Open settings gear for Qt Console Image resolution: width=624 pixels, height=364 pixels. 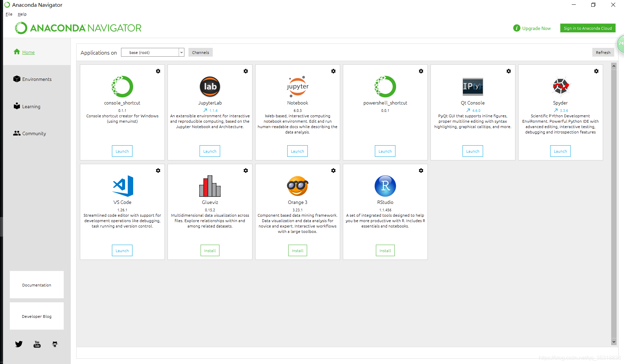coord(509,71)
